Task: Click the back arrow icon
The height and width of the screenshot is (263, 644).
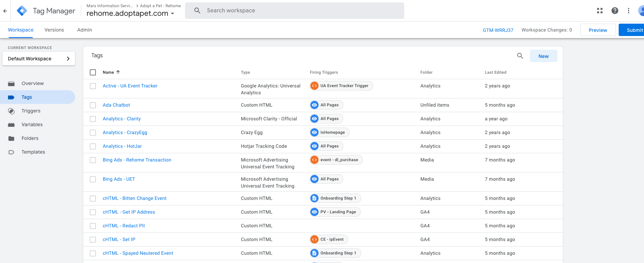Action: coord(5,11)
